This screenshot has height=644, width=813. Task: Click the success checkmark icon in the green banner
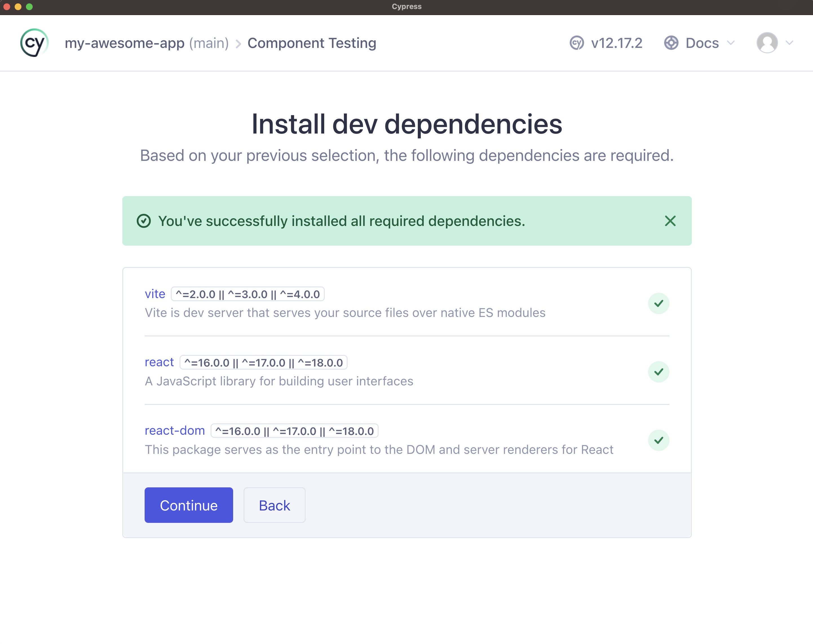pos(144,221)
